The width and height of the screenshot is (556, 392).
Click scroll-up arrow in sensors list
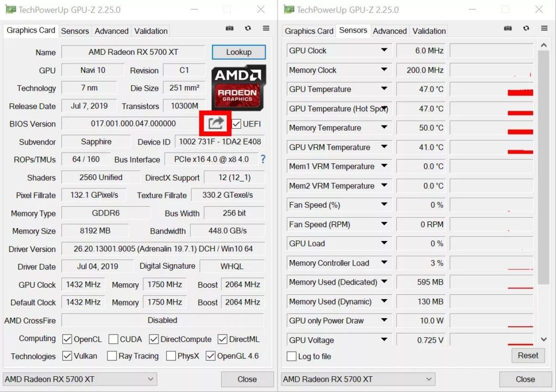[544, 45]
